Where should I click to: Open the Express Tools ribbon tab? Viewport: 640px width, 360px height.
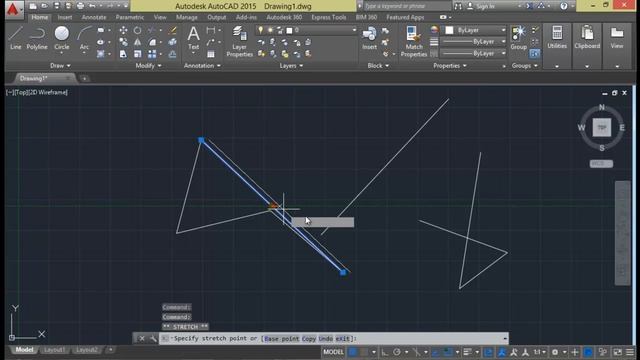click(329, 17)
